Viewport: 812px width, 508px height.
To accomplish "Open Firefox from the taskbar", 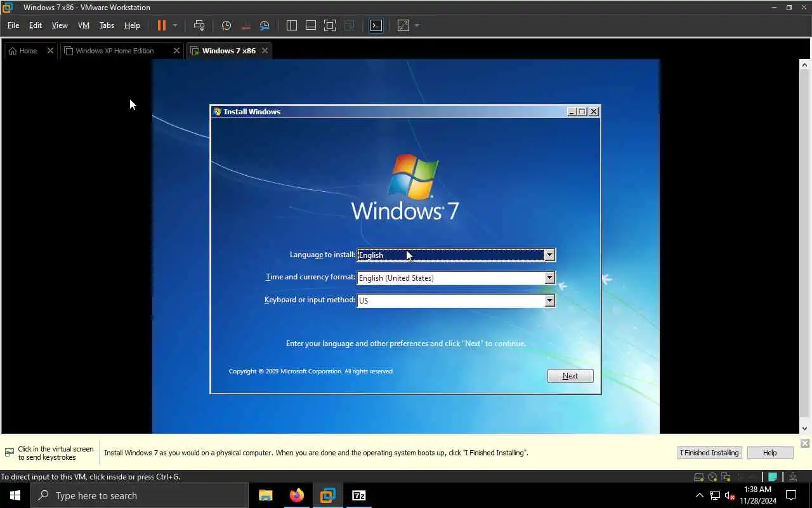I will [297, 495].
